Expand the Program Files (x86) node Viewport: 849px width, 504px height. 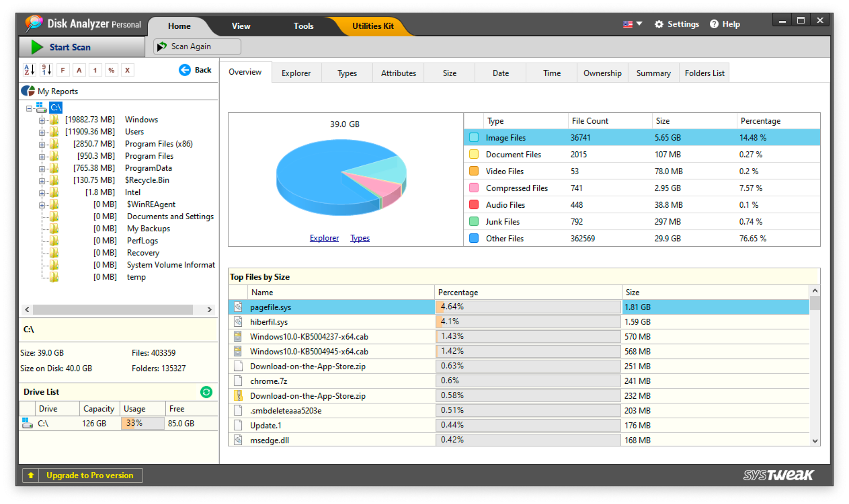(42, 144)
